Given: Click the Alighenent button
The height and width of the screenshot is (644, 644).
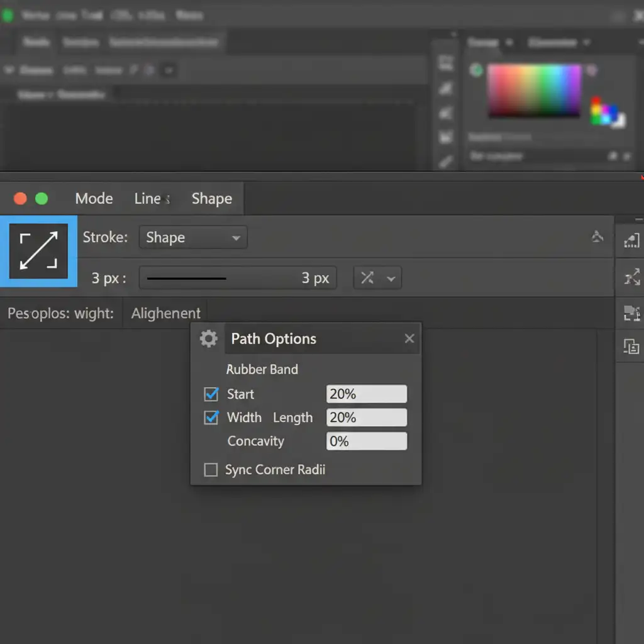Looking at the screenshot, I should pyautogui.click(x=165, y=313).
